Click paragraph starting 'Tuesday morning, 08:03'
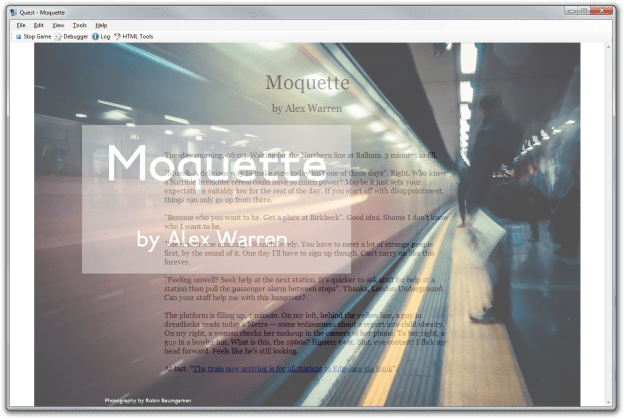 [x=300, y=155]
